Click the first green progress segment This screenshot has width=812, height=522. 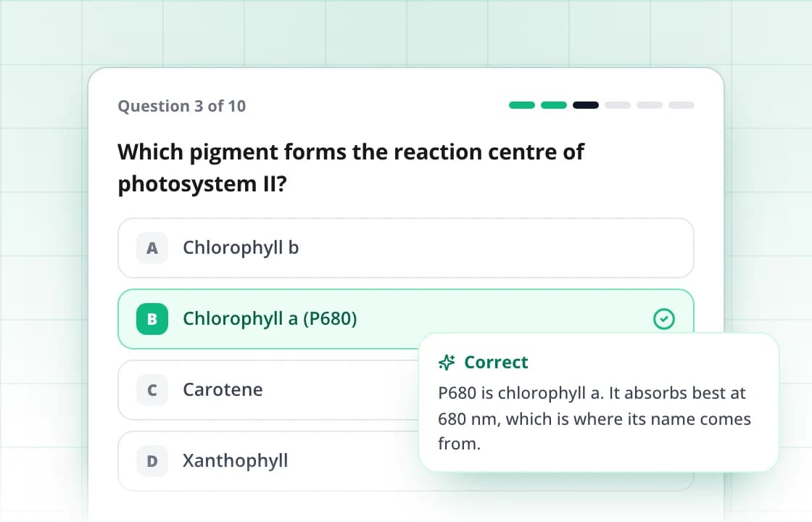pyautogui.click(x=522, y=105)
